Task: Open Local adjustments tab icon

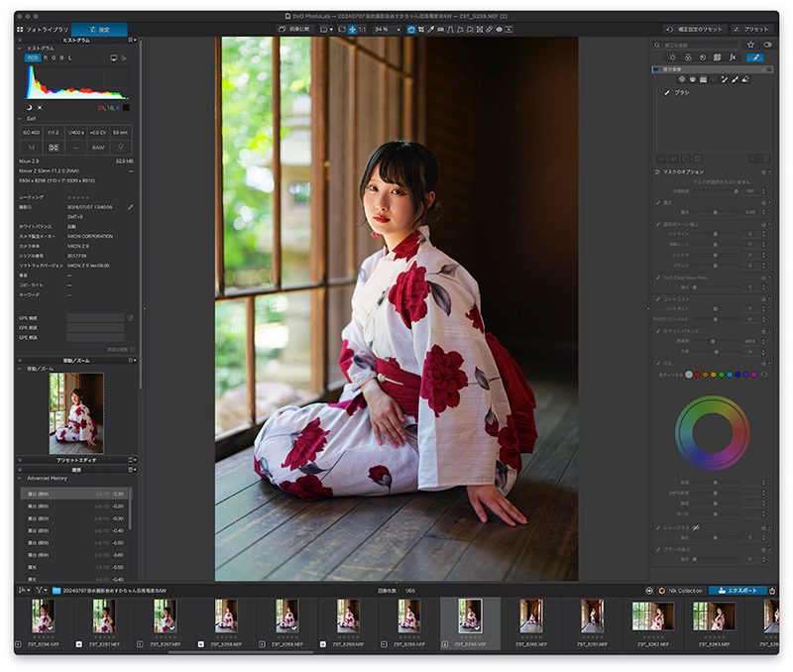Action: [x=755, y=57]
